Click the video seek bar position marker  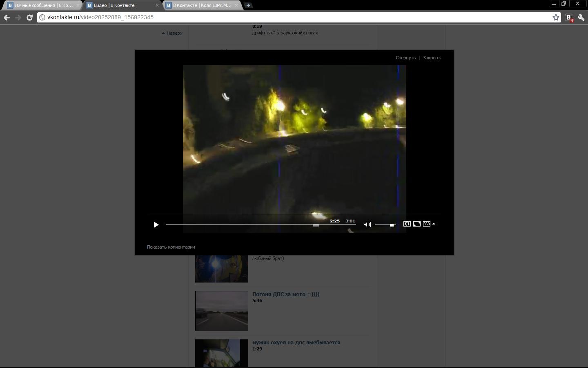[316, 225]
